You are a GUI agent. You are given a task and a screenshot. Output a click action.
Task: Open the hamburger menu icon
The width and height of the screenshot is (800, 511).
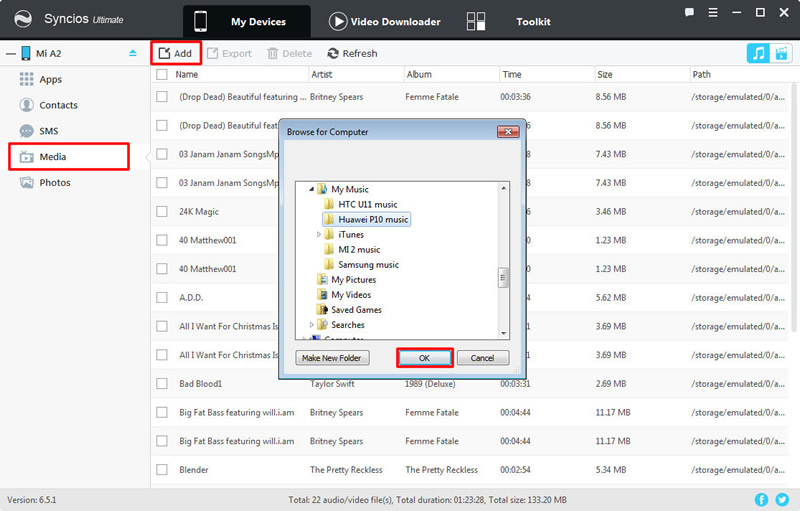713,12
